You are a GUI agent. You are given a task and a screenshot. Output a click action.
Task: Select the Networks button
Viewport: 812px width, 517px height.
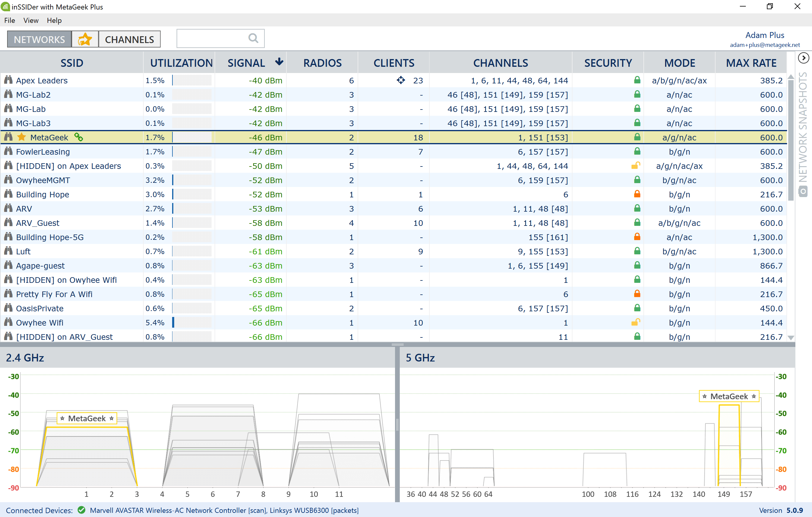click(39, 39)
